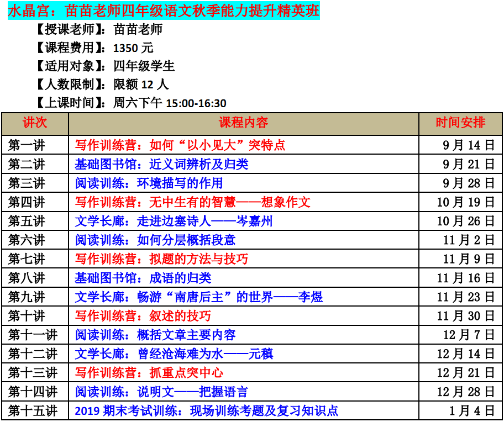Click the 授课老师 苗苗老师 line
This screenshot has height=422, width=504.
(x=98, y=29)
